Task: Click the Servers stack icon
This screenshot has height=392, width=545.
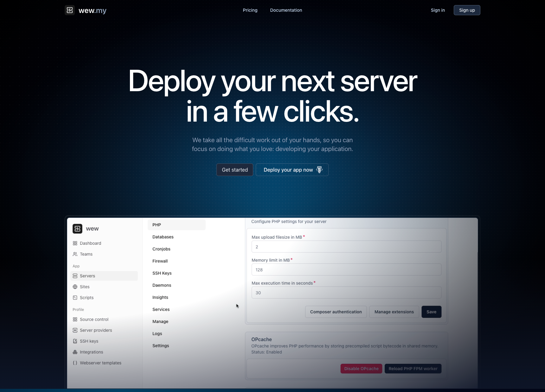Action: tap(75, 276)
